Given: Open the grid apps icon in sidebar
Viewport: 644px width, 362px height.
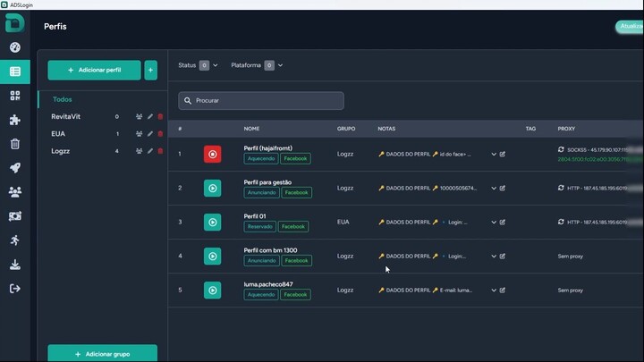Looking at the screenshot, I should pyautogui.click(x=15, y=96).
